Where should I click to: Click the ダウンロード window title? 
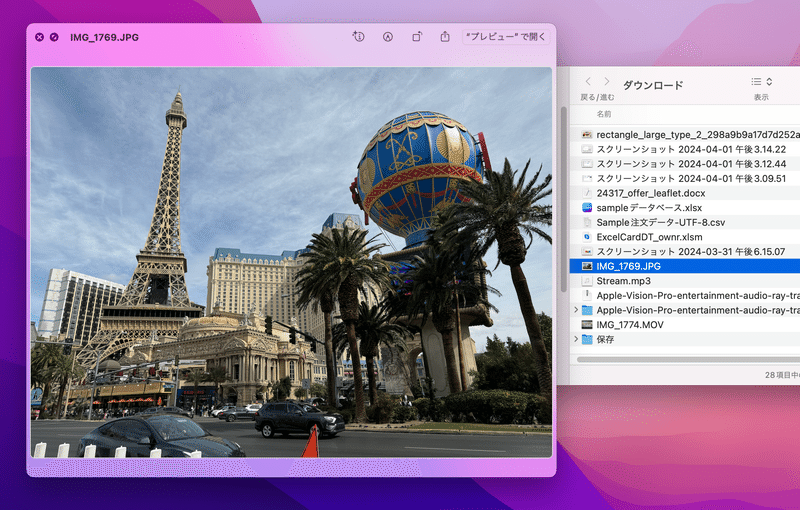[653, 85]
